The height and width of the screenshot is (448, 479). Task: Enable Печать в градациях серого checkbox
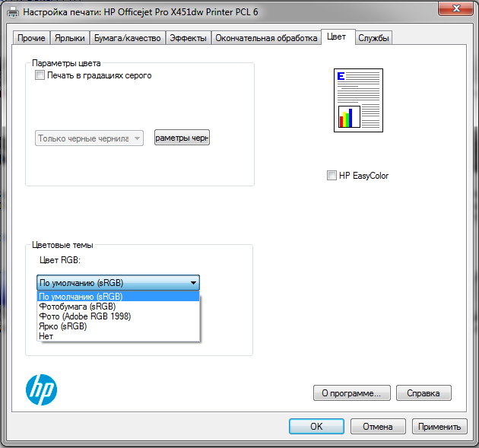click(x=40, y=75)
